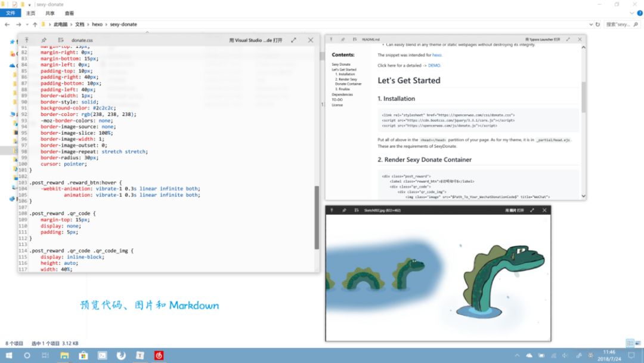Image resolution: width=644 pixels, height=363 pixels.
Task: Open donate.css with Visual Studio Code
Action: click(255, 40)
